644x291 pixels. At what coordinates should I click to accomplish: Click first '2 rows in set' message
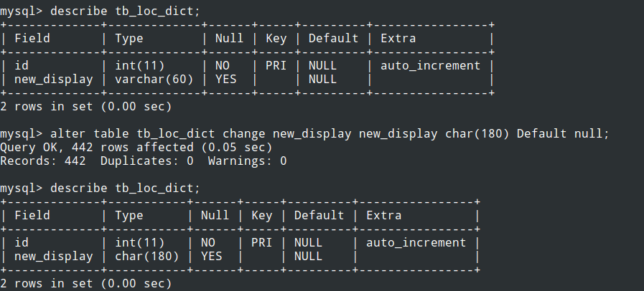[86, 107]
